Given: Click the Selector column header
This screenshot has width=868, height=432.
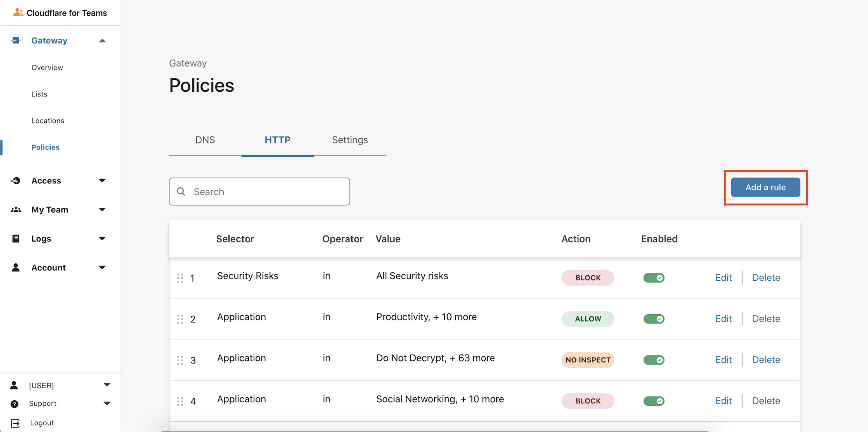Looking at the screenshot, I should pyautogui.click(x=235, y=239).
